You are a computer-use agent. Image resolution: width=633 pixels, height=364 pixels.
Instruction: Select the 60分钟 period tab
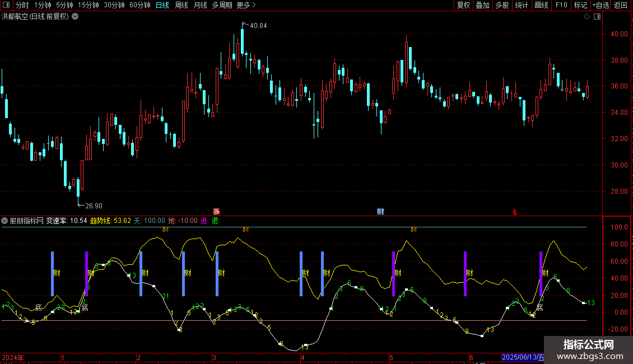click(139, 6)
